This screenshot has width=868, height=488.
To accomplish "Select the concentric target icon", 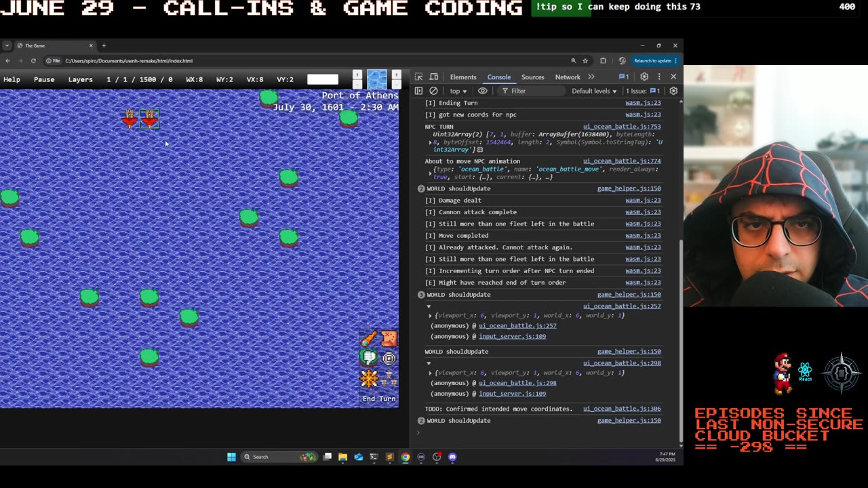I will pyautogui.click(x=389, y=358).
